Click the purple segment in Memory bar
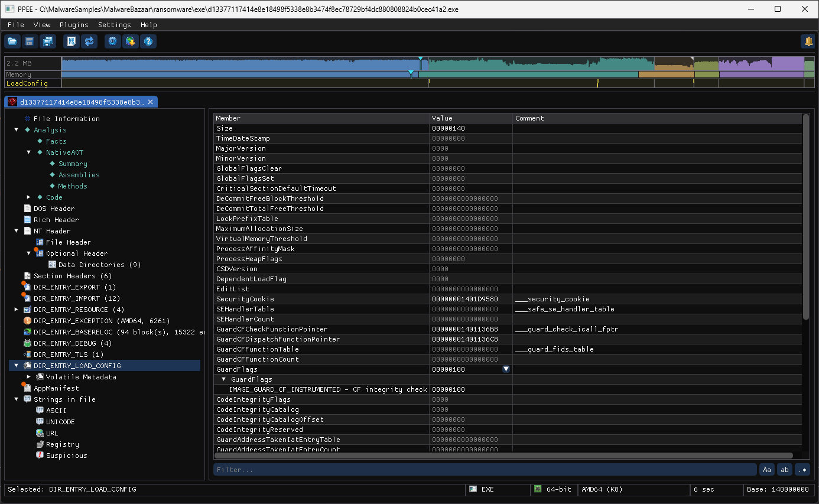The image size is (819, 504). click(x=761, y=74)
